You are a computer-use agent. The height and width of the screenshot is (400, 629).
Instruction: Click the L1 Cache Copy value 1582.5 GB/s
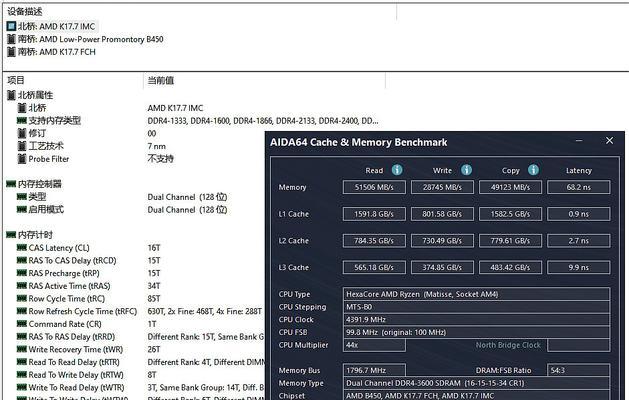pyautogui.click(x=510, y=214)
